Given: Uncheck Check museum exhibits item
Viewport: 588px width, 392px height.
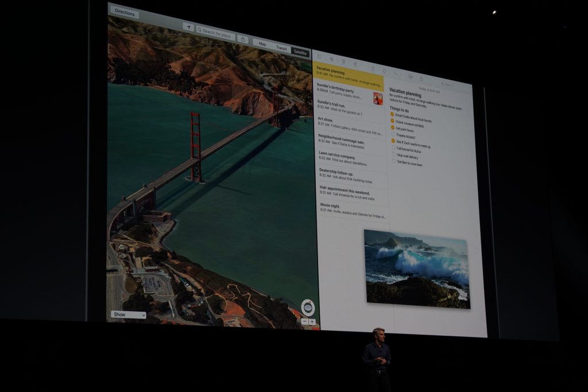Looking at the screenshot, I should [x=392, y=121].
